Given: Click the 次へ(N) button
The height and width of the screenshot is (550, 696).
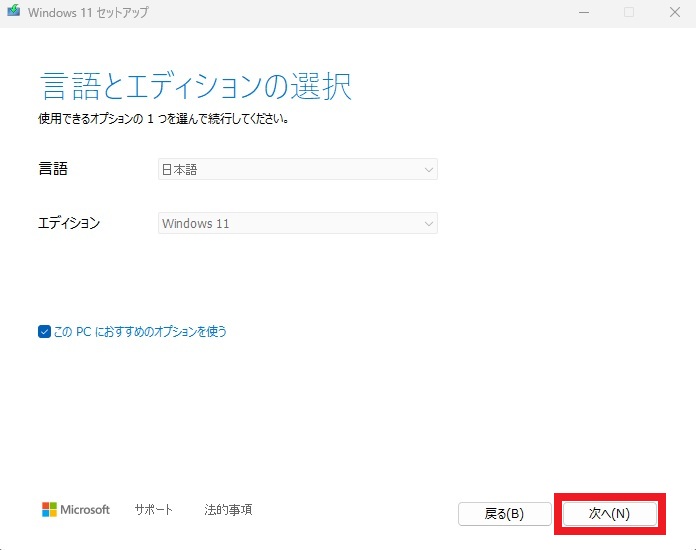Looking at the screenshot, I should pos(610,514).
